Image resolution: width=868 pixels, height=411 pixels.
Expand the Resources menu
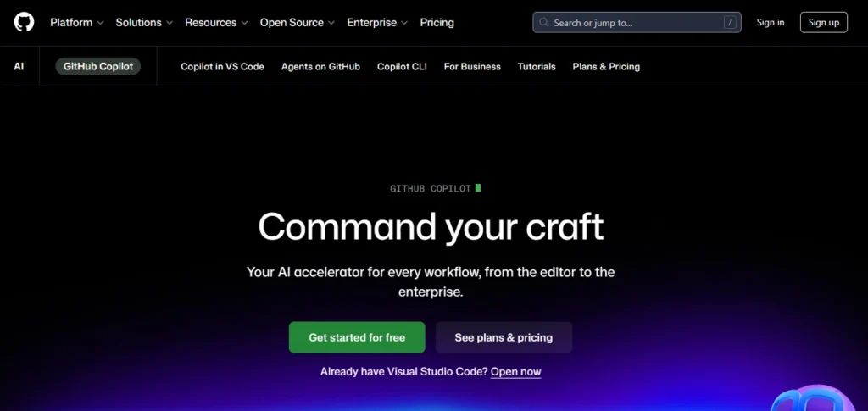(216, 23)
